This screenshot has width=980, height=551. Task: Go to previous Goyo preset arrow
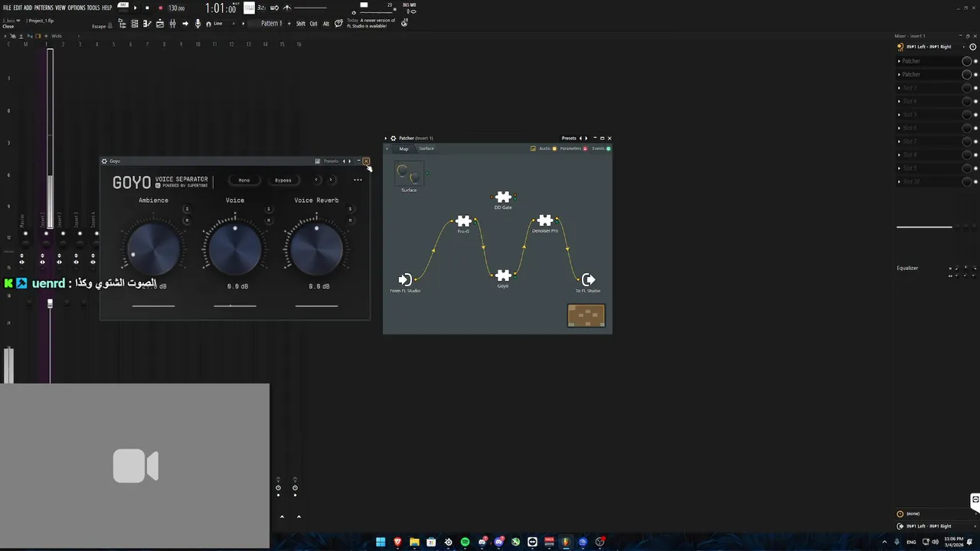(x=317, y=180)
